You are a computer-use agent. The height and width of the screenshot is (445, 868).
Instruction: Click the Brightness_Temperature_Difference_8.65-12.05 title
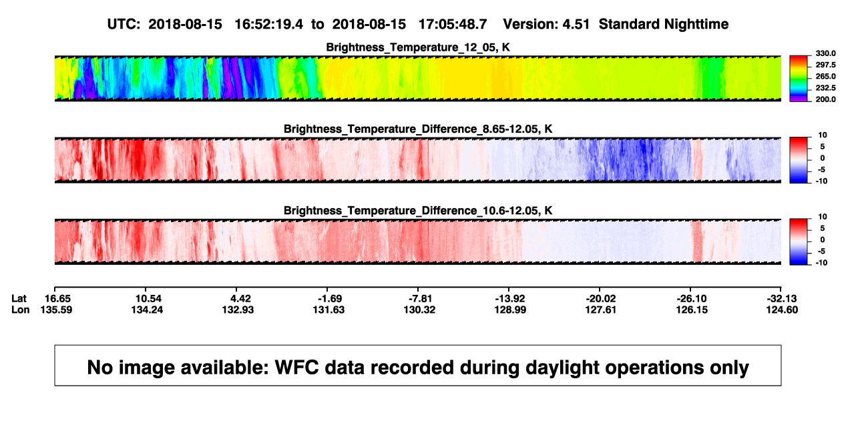pyautogui.click(x=418, y=129)
